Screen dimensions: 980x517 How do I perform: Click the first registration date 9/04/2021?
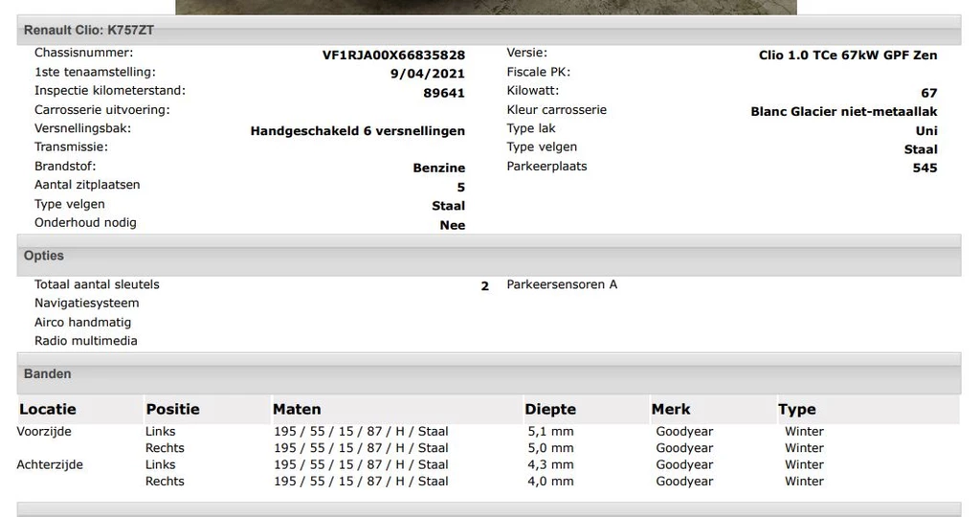point(428,75)
